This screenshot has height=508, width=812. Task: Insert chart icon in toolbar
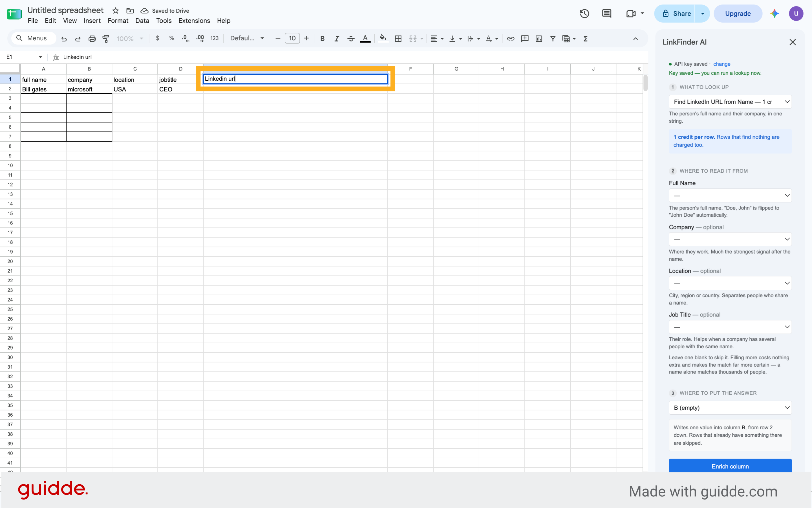539,39
